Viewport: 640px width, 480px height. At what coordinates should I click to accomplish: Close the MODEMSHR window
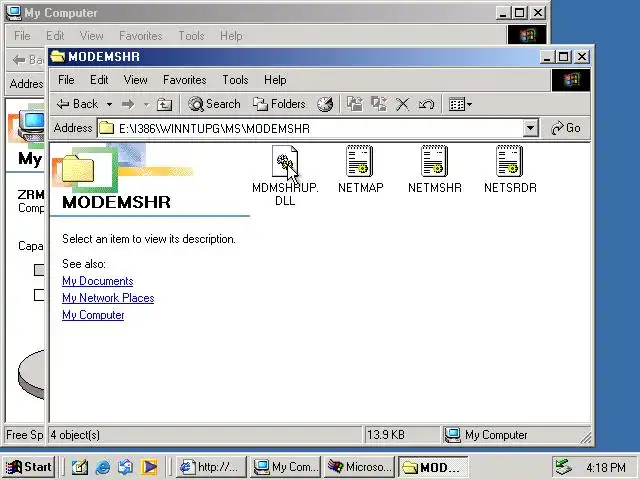coord(582,57)
